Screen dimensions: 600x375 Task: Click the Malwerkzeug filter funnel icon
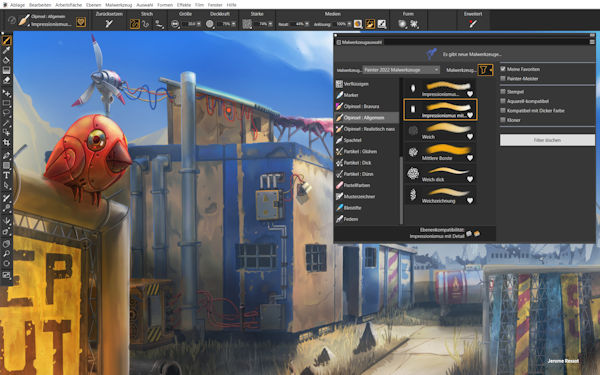click(x=485, y=70)
